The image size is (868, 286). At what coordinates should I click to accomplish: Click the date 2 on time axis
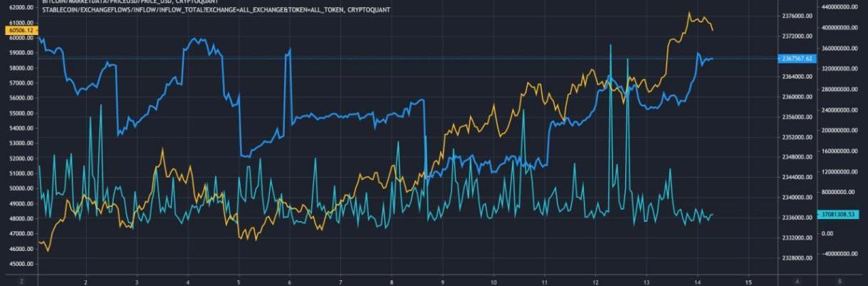coord(85,281)
